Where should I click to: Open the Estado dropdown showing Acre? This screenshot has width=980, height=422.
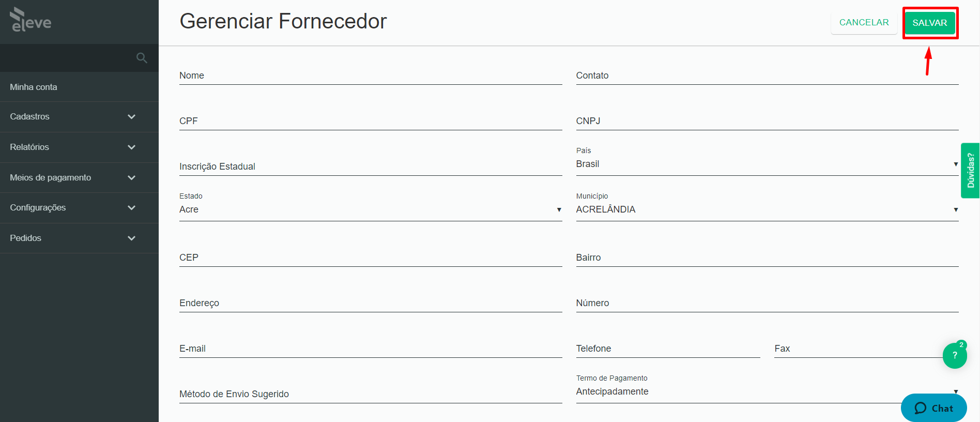click(371, 209)
